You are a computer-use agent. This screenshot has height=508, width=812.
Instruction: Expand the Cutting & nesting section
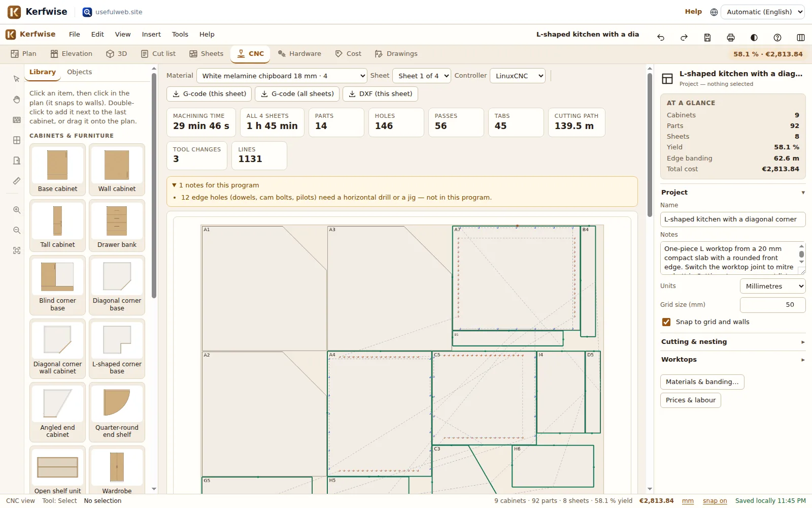tap(733, 342)
